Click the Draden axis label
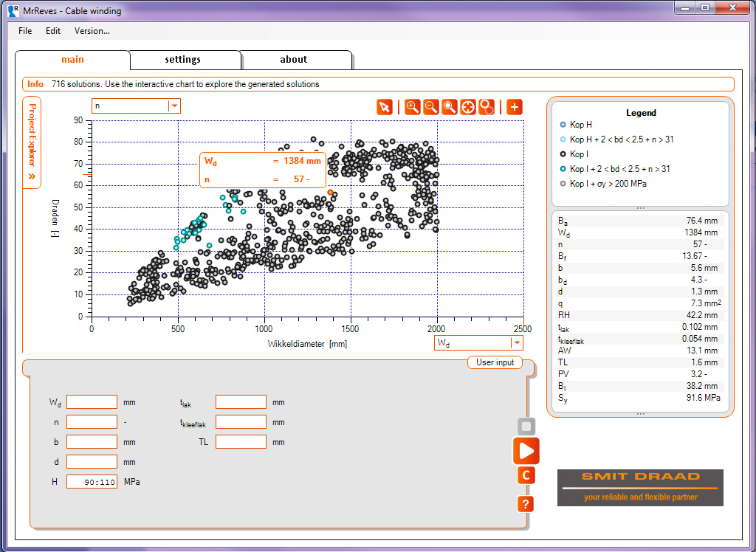The height and width of the screenshot is (552, 756). pyautogui.click(x=55, y=218)
